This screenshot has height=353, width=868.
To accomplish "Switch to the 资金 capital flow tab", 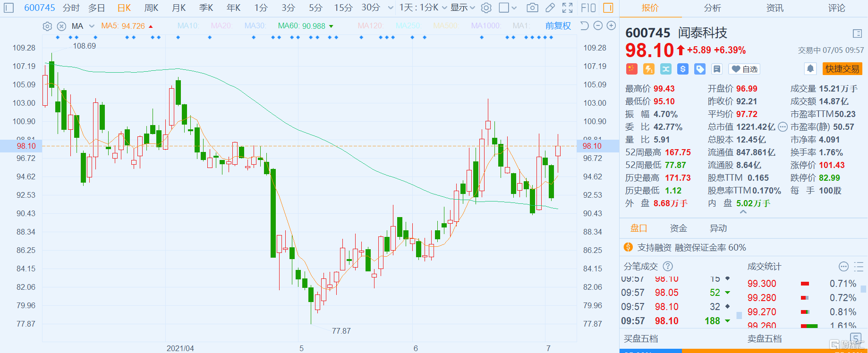I will [x=678, y=228].
